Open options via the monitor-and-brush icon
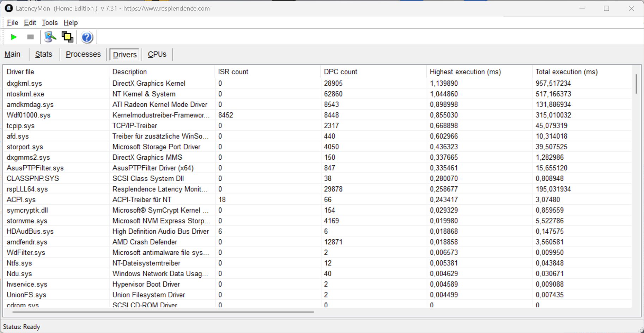This screenshot has height=333, width=644. (x=50, y=37)
